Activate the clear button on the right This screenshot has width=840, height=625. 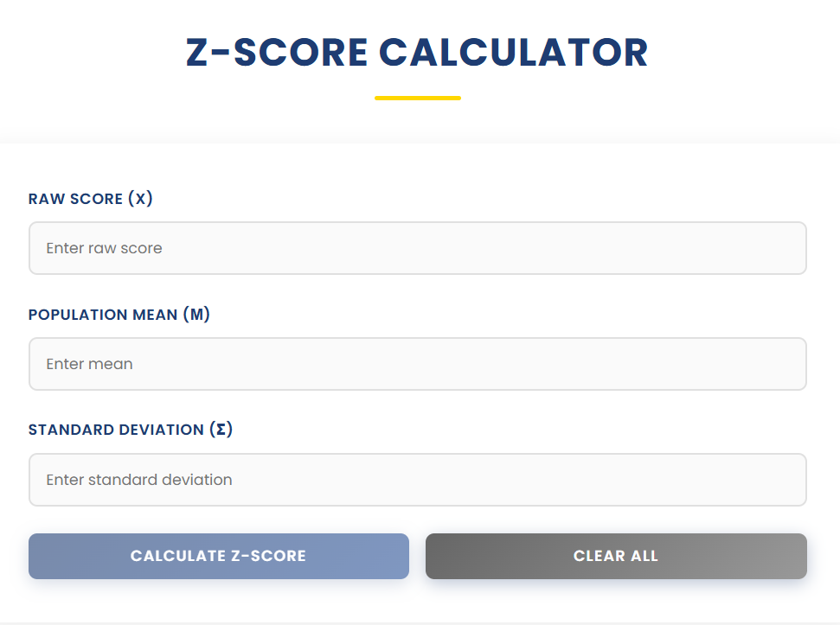click(x=616, y=556)
